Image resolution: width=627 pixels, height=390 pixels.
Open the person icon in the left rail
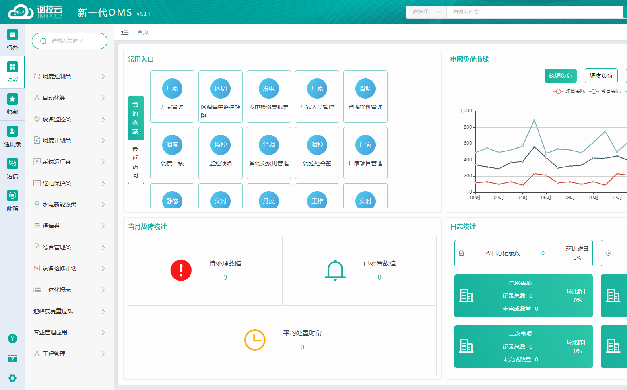12,131
